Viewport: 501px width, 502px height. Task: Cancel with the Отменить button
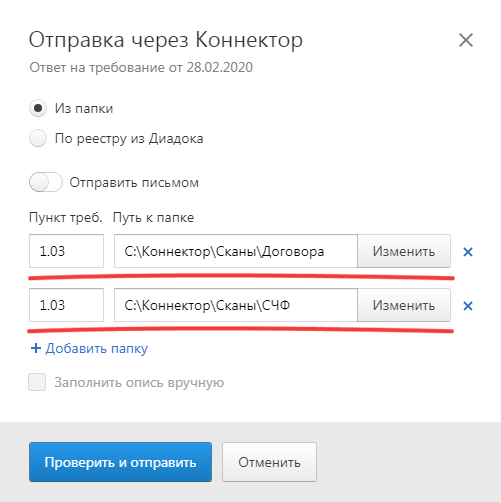(269, 462)
